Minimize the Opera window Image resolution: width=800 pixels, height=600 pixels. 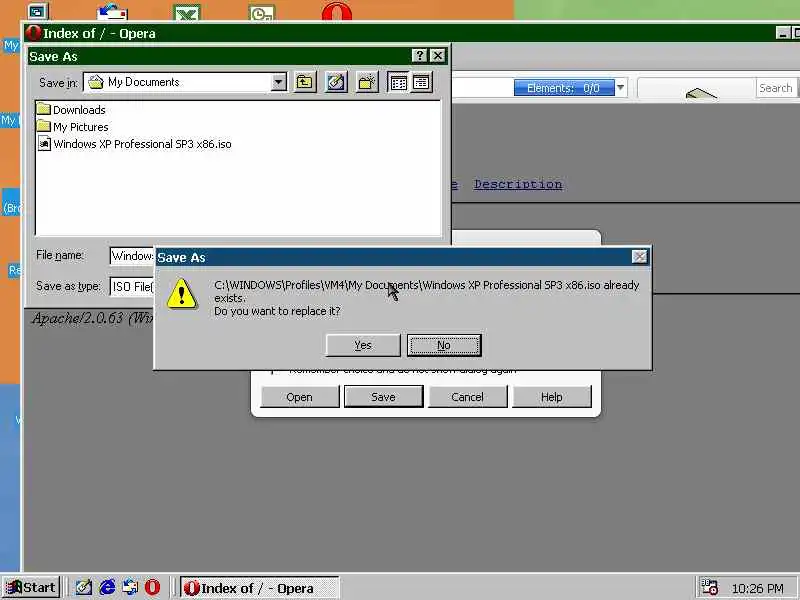(x=783, y=33)
